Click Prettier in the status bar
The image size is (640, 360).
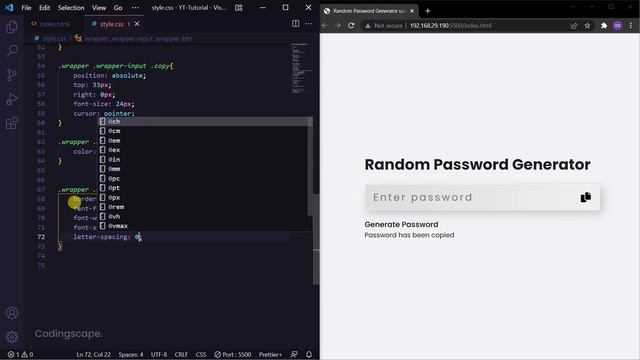(270, 354)
